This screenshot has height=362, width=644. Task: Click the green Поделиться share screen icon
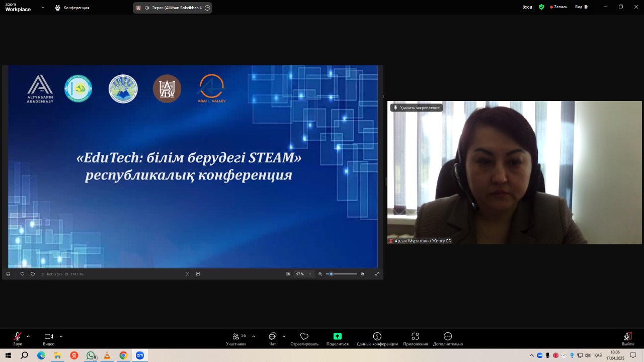pos(337,336)
